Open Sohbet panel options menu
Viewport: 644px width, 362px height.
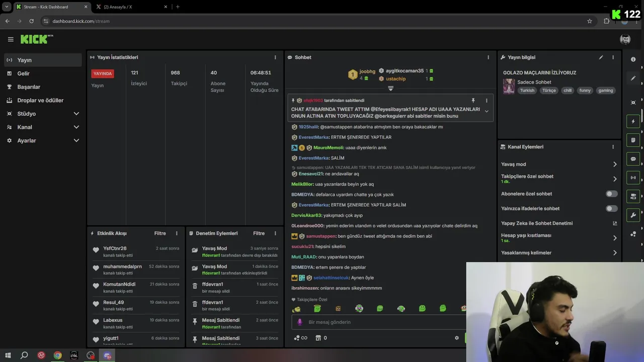[488, 57]
